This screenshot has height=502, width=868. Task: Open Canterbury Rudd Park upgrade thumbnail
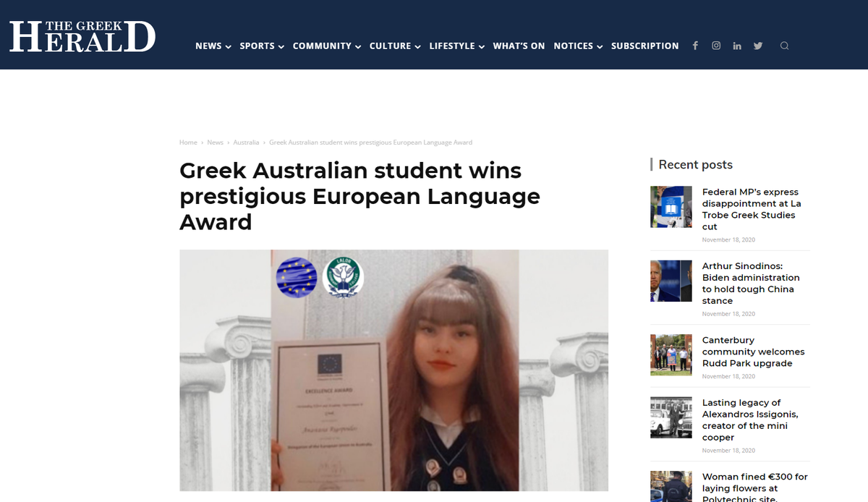[671, 354]
